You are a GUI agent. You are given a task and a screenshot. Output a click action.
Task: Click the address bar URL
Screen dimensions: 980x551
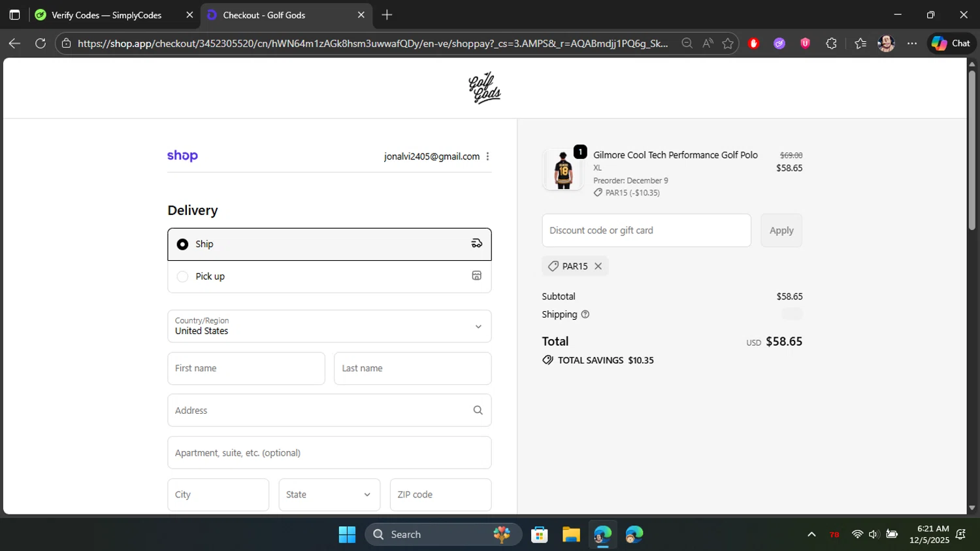(x=373, y=43)
